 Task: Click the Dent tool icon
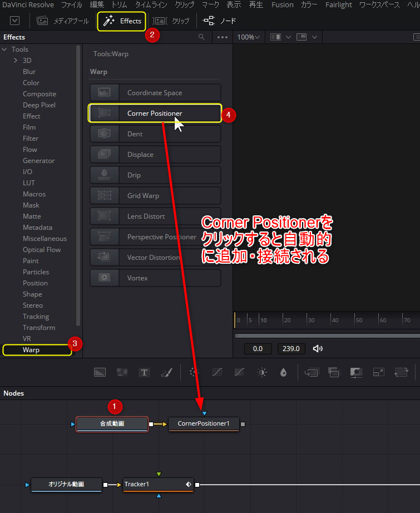(105, 134)
